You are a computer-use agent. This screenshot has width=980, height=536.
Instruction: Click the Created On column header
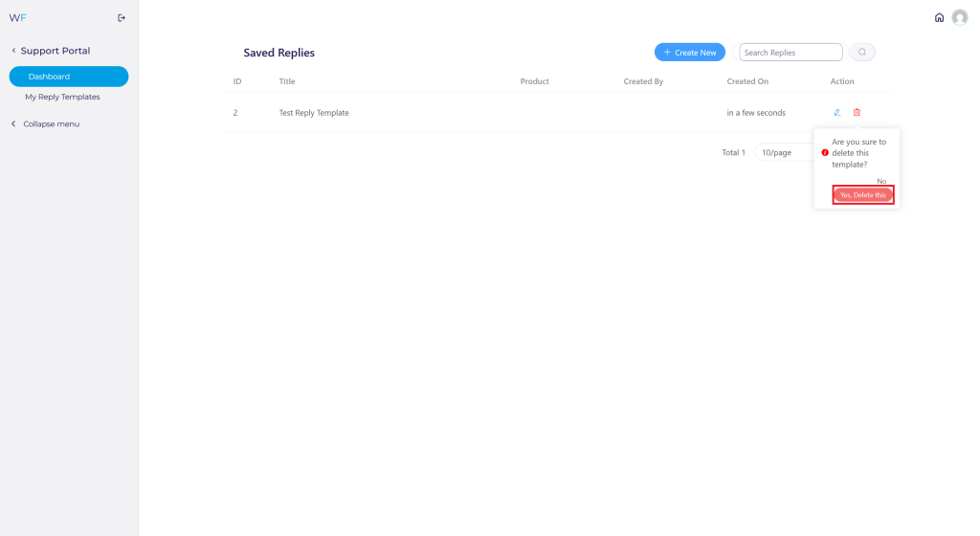(x=747, y=81)
